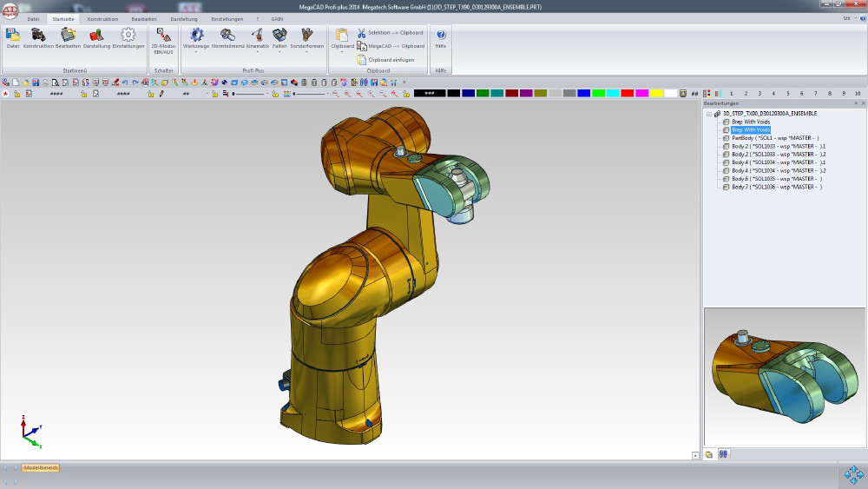Open the Konstruktion start menu icon
The image size is (868, 489).
click(38, 35)
